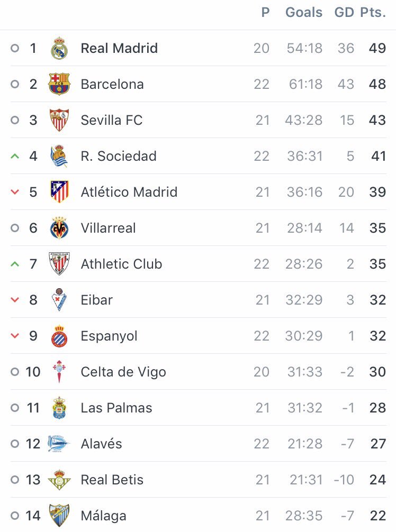Screen dimensions: 396x532
Task: Click the Real Sociedad crest icon
Action: (59, 156)
